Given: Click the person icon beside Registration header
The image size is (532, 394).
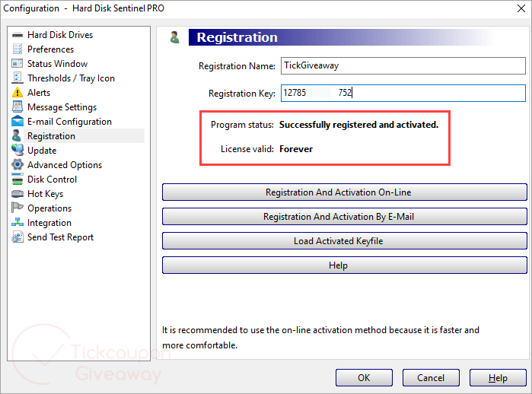Looking at the screenshot, I should (x=175, y=37).
